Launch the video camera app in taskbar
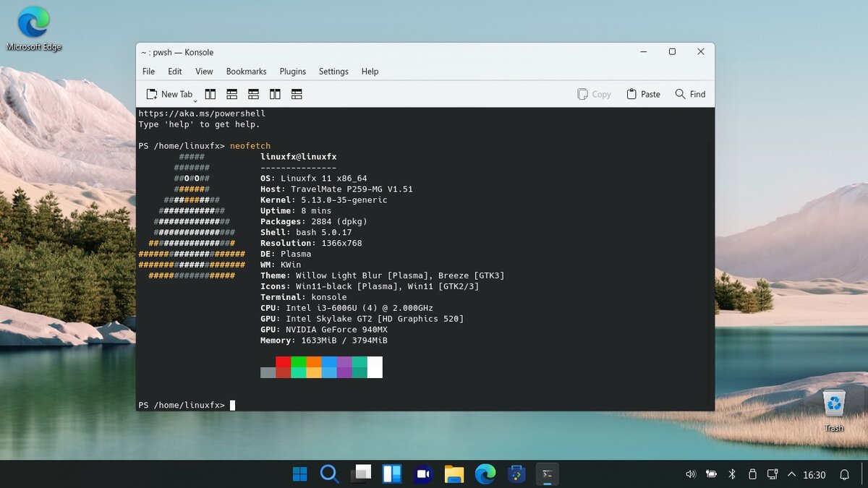The width and height of the screenshot is (868, 488). [423, 474]
